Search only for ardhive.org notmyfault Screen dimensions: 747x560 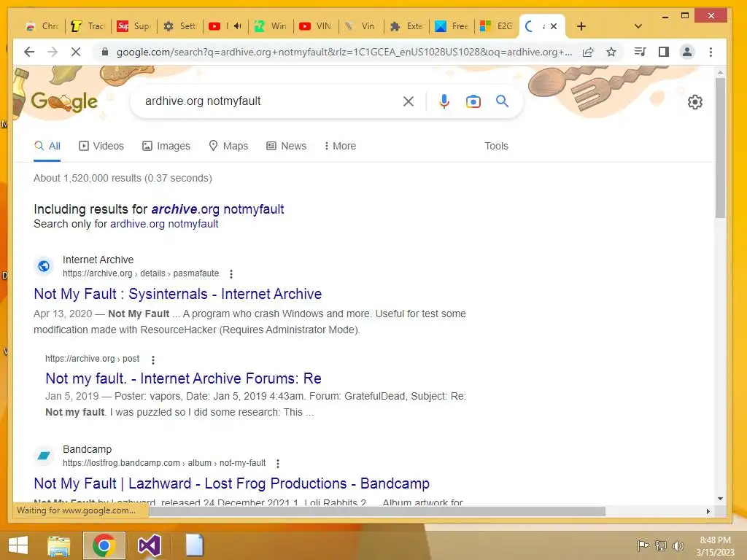click(x=164, y=224)
